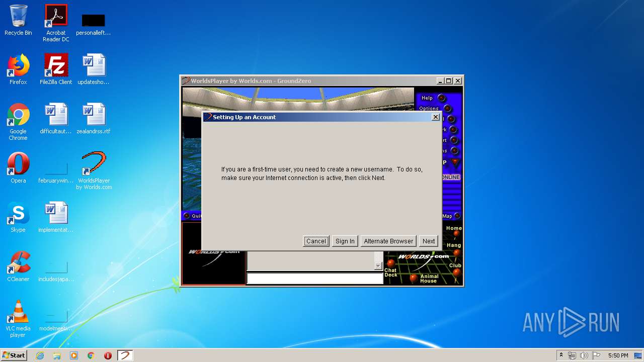Click the network tray icon
Viewport: 644px width, 362px height.
point(572,355)
